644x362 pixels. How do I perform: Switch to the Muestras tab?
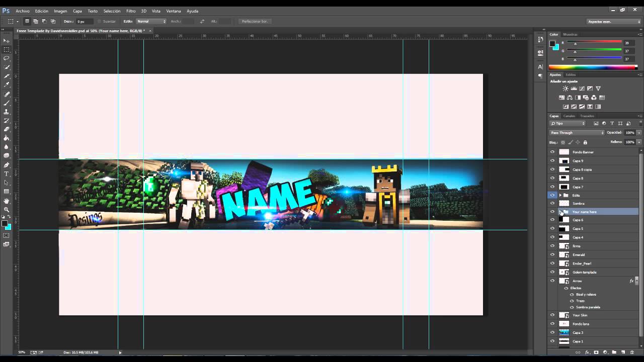tap(570, 35)
